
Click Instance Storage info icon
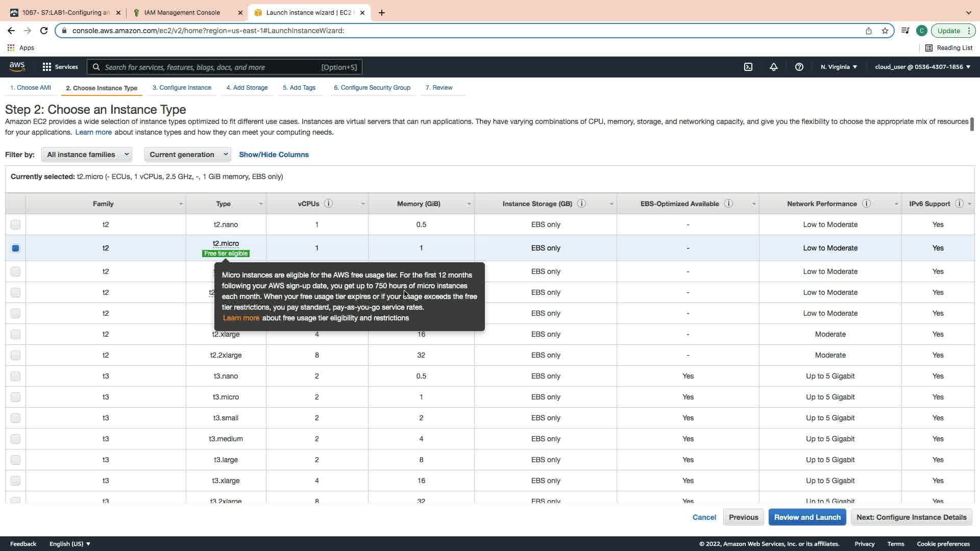(581, 204)
